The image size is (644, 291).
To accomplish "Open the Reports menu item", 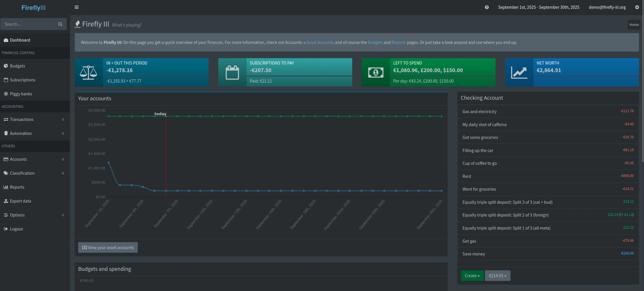I will point(35,187).
